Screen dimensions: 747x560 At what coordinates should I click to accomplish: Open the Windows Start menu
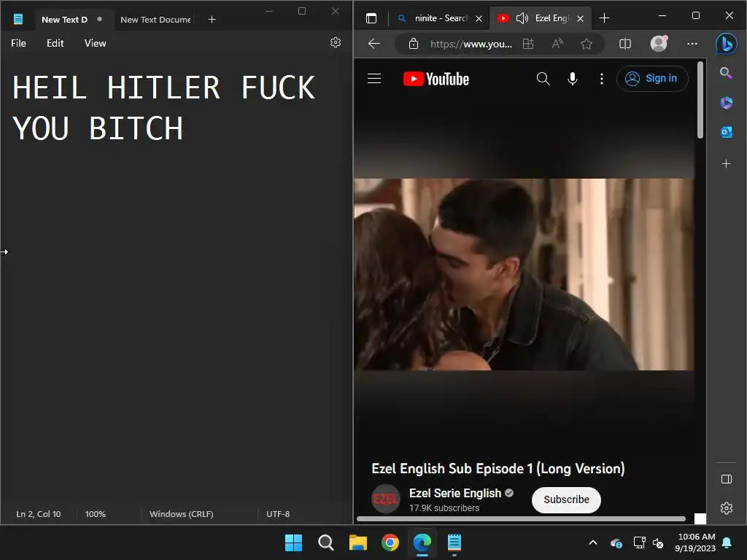(x=293, y=542)
